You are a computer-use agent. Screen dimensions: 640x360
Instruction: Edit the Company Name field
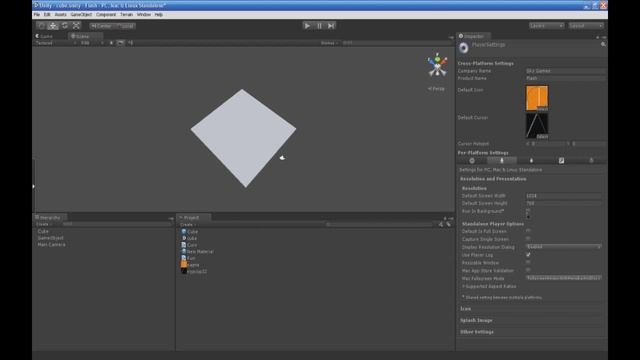click(x=565, y=71)
